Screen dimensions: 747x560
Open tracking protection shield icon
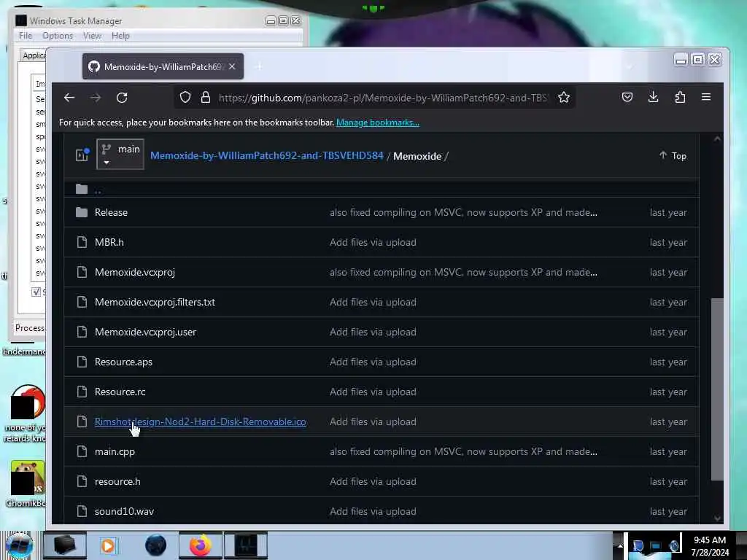pyautogui.click(x=185, y=98)
